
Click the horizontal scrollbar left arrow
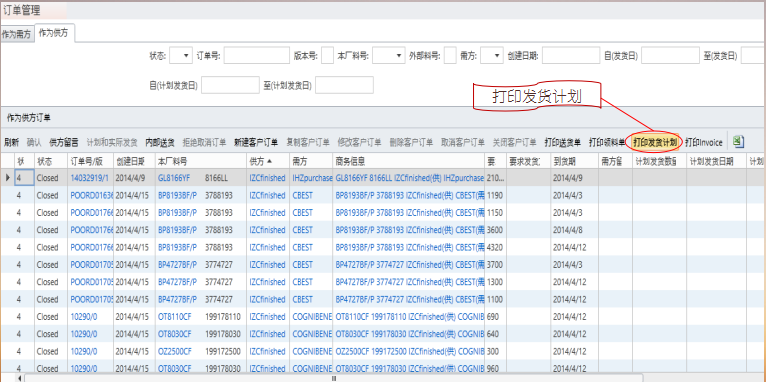pos(20,378)
